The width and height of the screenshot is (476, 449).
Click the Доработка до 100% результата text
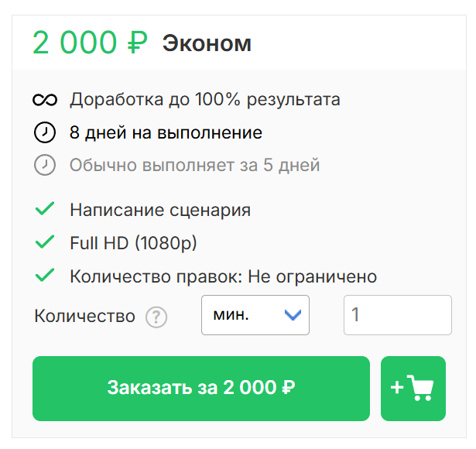[x=205, y=101]
